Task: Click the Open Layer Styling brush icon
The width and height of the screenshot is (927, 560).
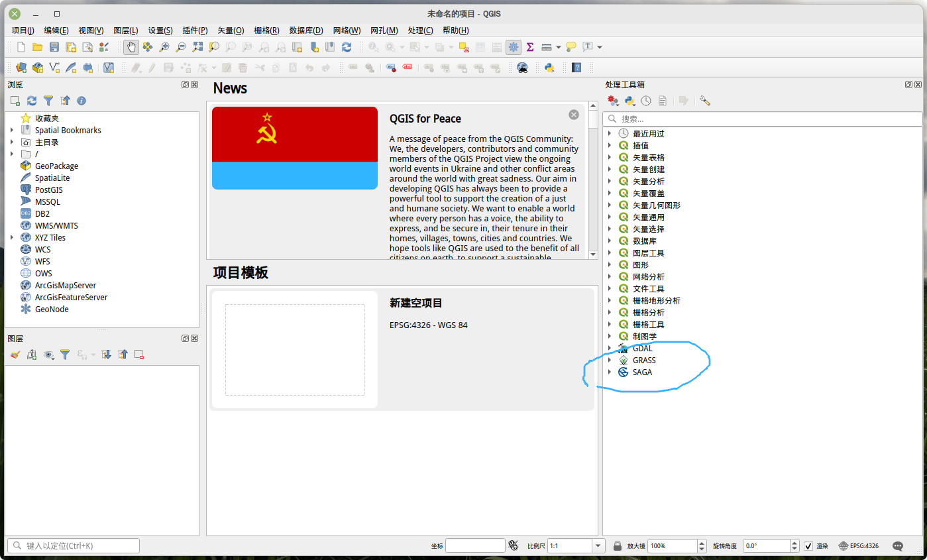Action: tap(15, 355)
